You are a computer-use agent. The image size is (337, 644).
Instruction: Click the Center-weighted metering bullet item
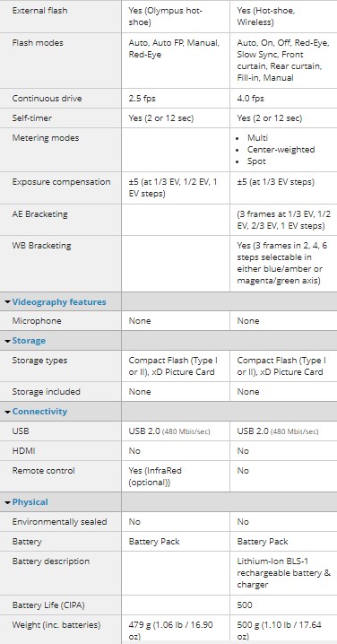(x=281, y=150)
